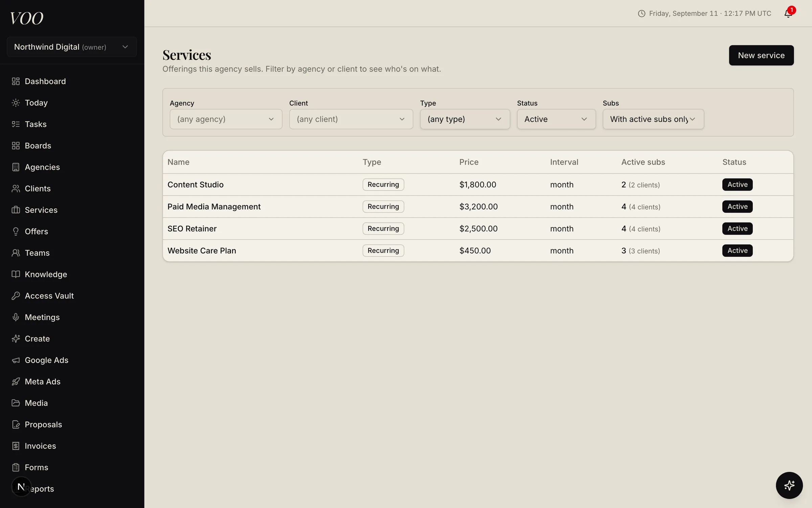Click the Agencies building icon

pyautogui.click(x=16, y=167)
